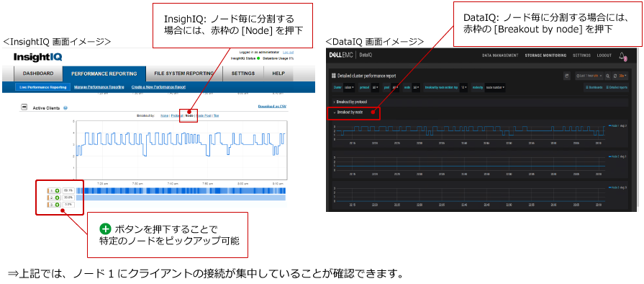644x284 pixels.
Task: Open DataIQ notification bell
Action: tap(622, 56)
